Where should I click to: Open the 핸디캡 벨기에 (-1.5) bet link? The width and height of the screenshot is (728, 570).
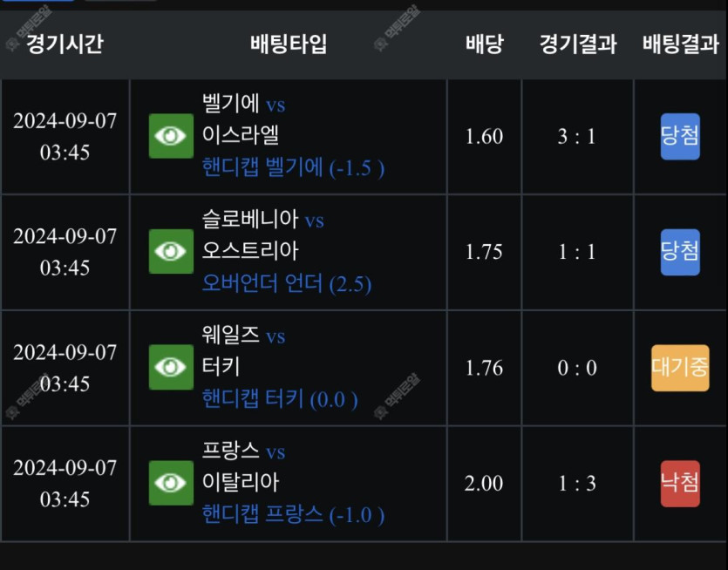click(293, 167)
